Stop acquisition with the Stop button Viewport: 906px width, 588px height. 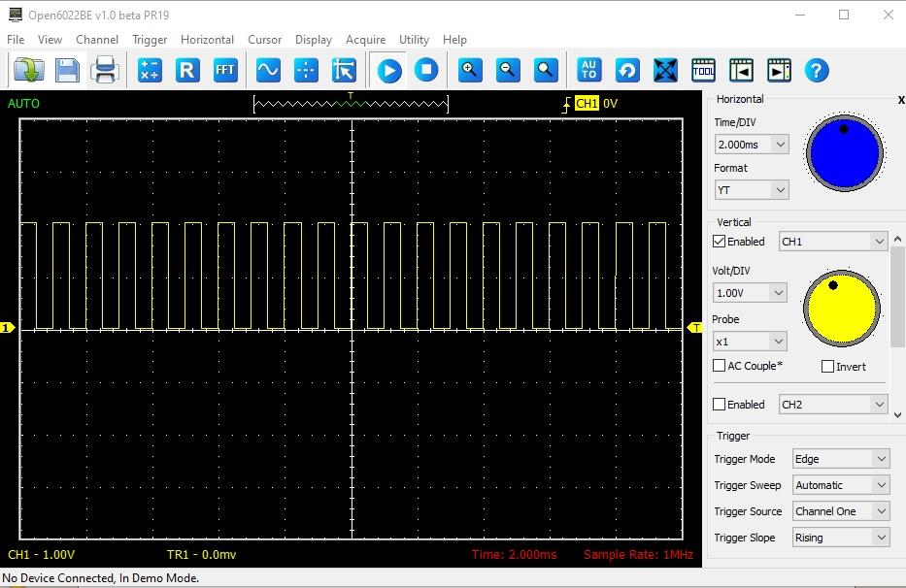point(426,70)
